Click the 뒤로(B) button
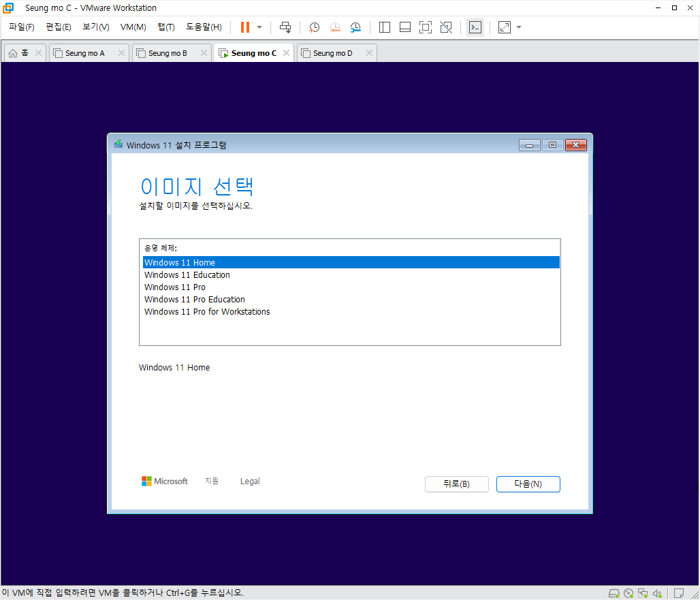The height and width of the screenshot is (600, 700). pos(457,484)
